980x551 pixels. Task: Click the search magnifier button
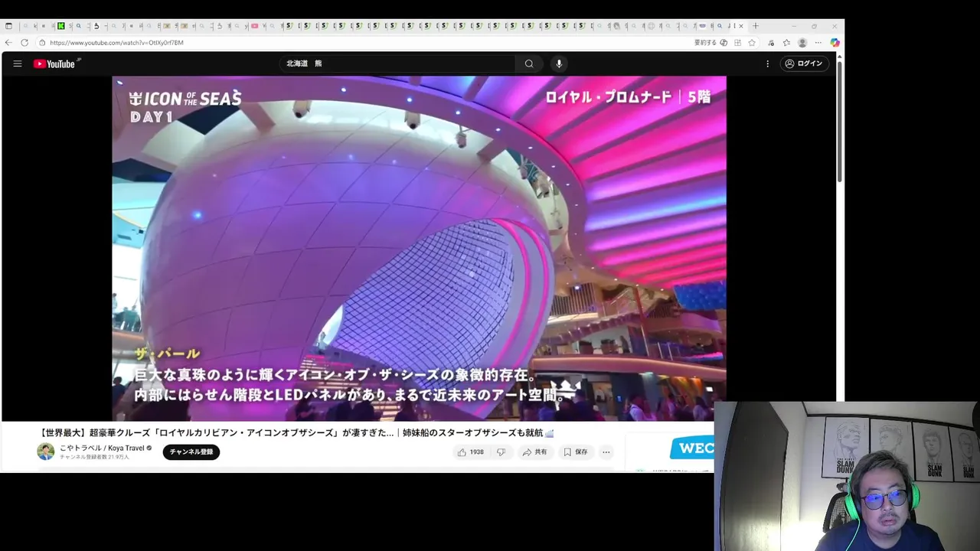click(x=529, y=64)
